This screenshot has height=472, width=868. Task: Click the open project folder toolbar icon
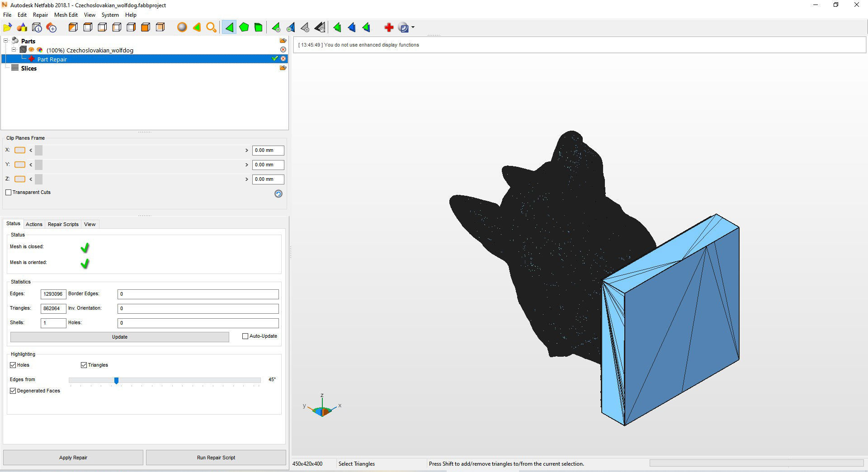pyautogui.click(x=8, y=28)
